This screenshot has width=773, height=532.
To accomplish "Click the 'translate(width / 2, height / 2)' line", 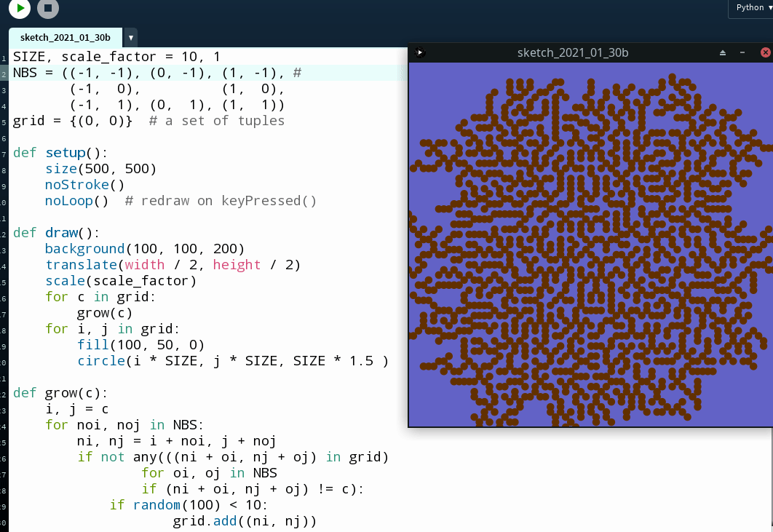I will coord(173,265).
